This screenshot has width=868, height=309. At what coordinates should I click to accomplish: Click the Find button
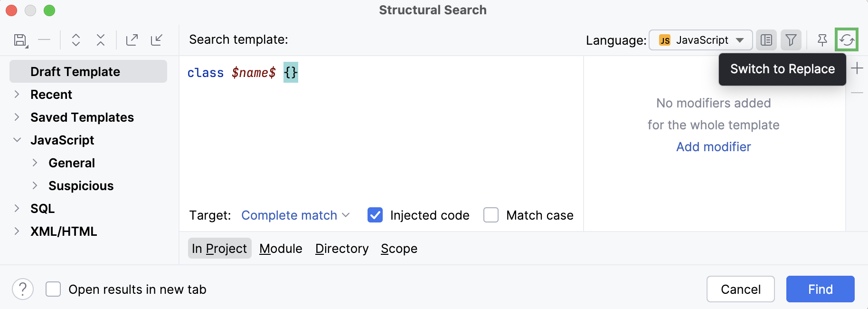pos(820,289)
